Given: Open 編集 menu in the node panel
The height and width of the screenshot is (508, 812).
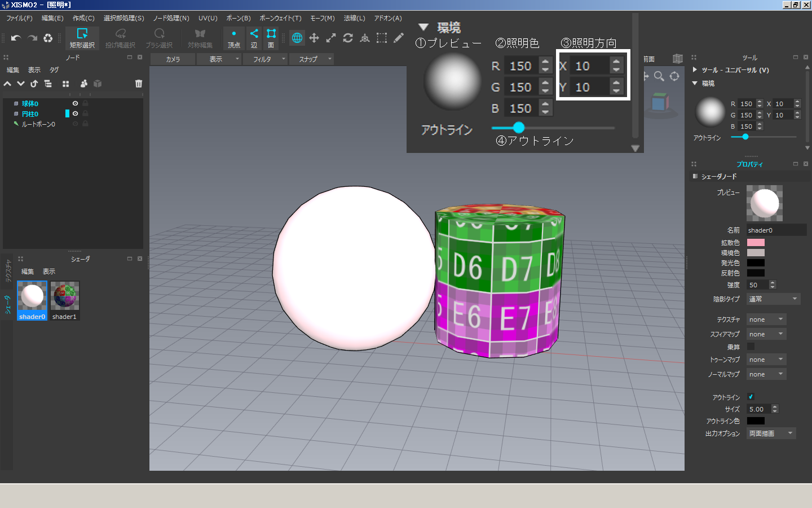Looking at the screenshot, I should tap(13, 70).
